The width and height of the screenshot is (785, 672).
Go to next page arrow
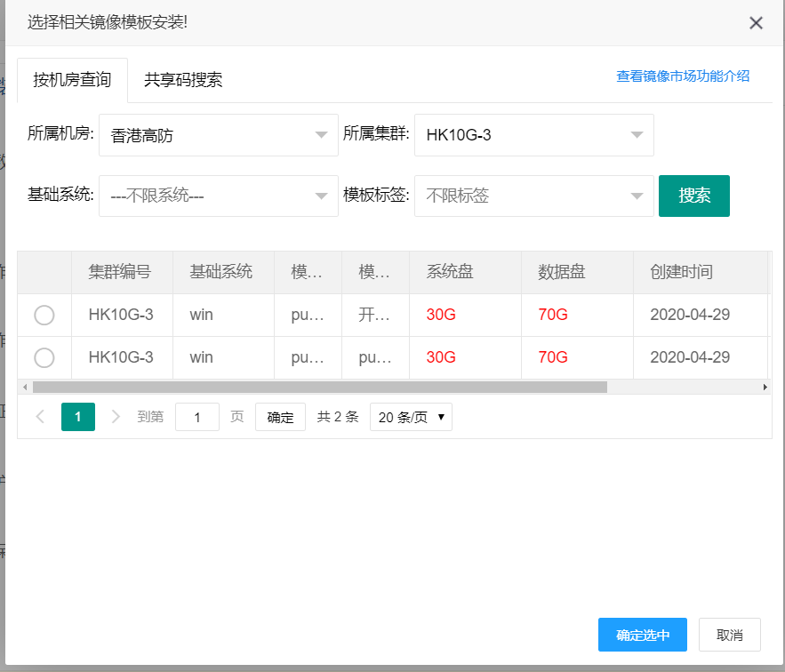tap(116, 417)
